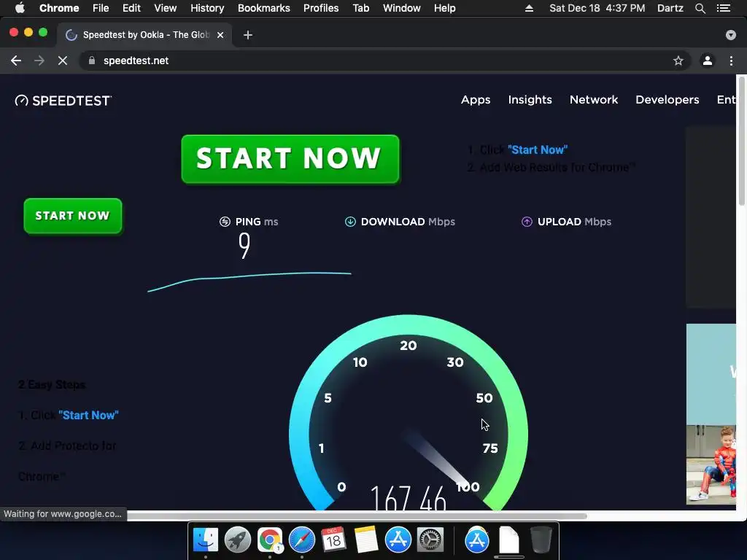Open the first App Store icon in Dock

tap(398, 540)
